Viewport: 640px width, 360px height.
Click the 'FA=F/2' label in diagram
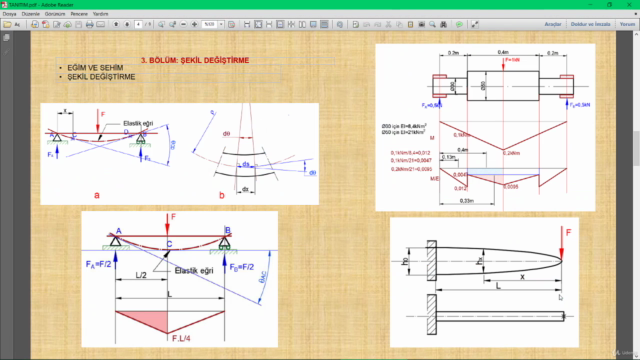pyautogui.click(x=98, y=264)
